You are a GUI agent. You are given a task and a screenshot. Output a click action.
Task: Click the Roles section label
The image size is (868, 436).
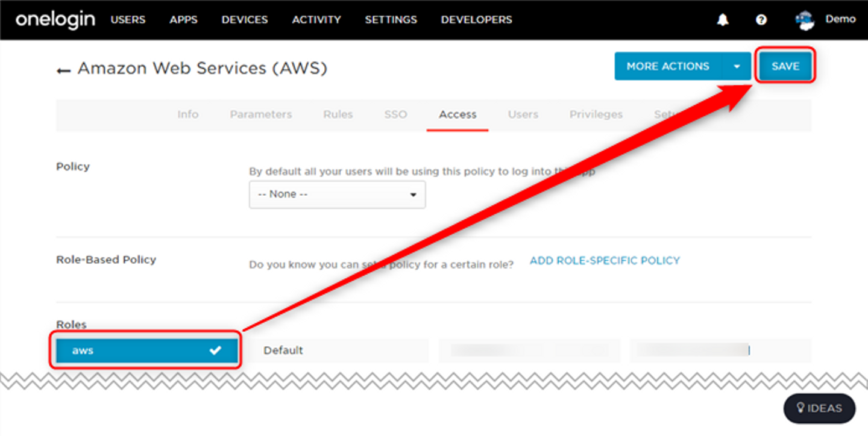pos(71,325)
